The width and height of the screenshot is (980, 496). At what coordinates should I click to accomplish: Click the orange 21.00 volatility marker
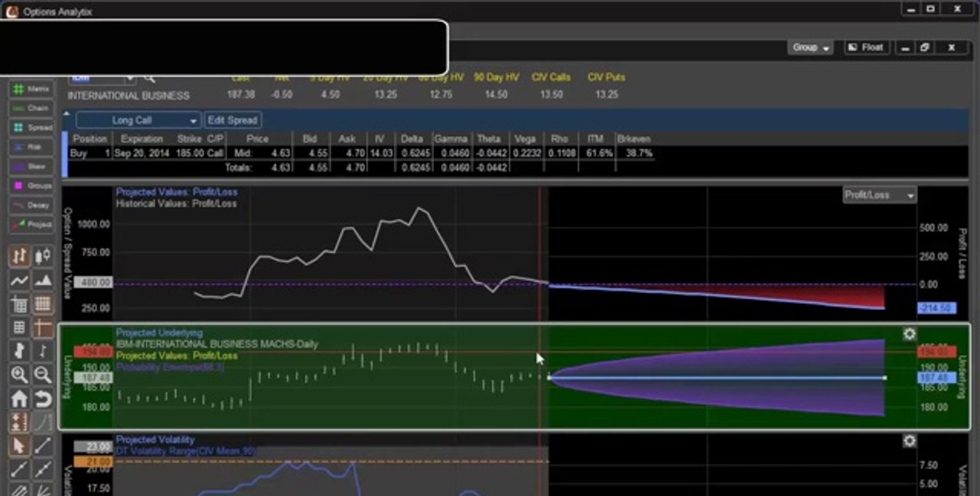[x=92, y=462]
